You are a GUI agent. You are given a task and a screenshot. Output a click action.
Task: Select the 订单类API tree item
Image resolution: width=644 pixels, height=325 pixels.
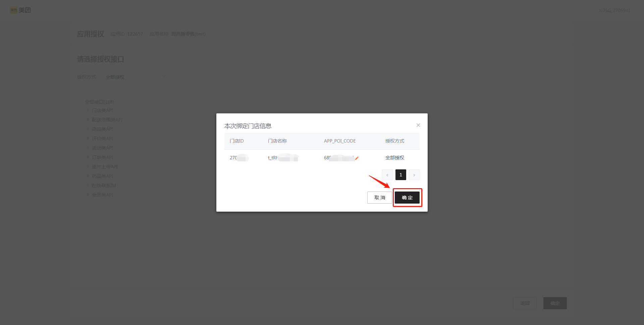click(102, 157)
